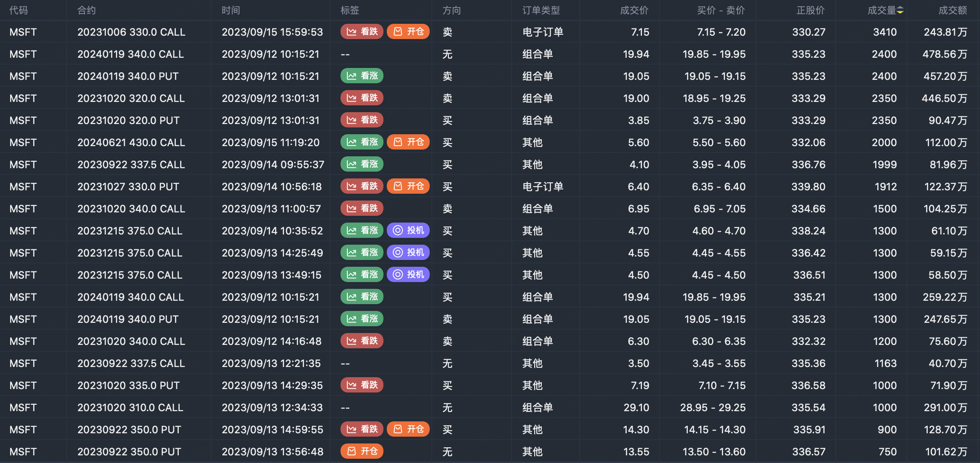The image size is (980, 463).
Task: Click the trade amount 291.00万
Action: click(x=946, y=408)
